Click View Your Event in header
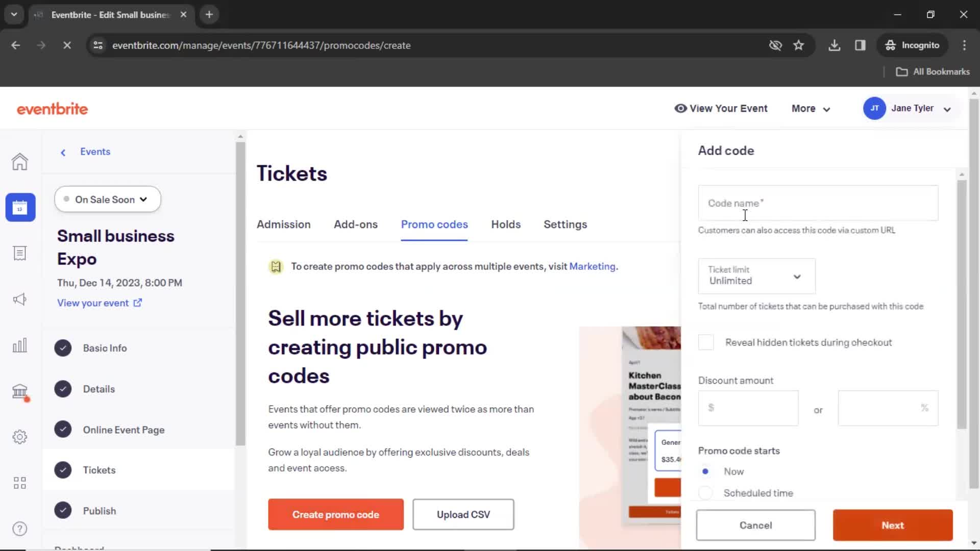The height and width of the screenshot is (551, 980). (x=728, y=109)
